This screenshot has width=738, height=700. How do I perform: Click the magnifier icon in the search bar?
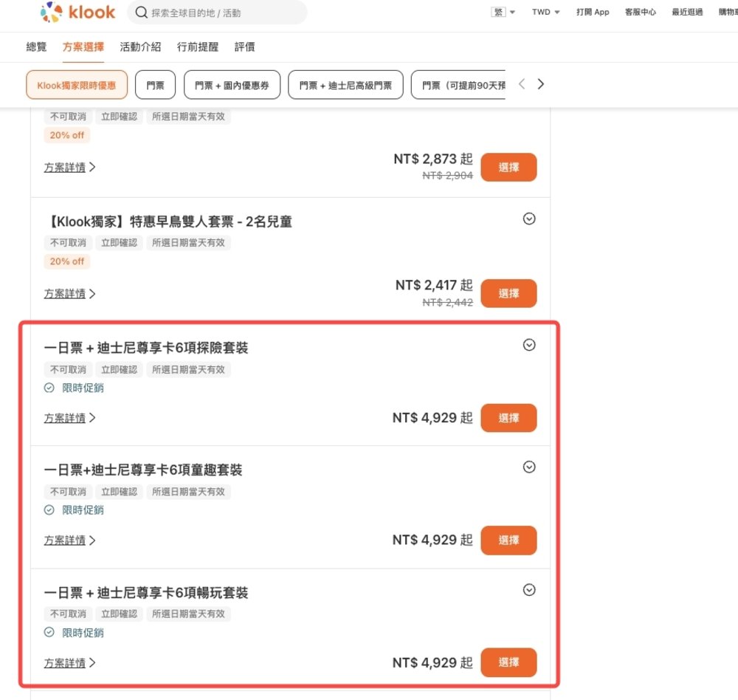tap(141, 12)
